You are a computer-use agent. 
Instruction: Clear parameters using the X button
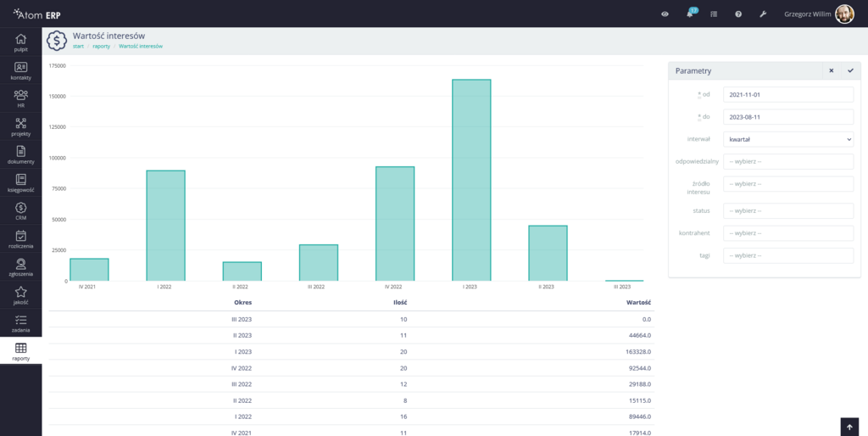(831, 71)
